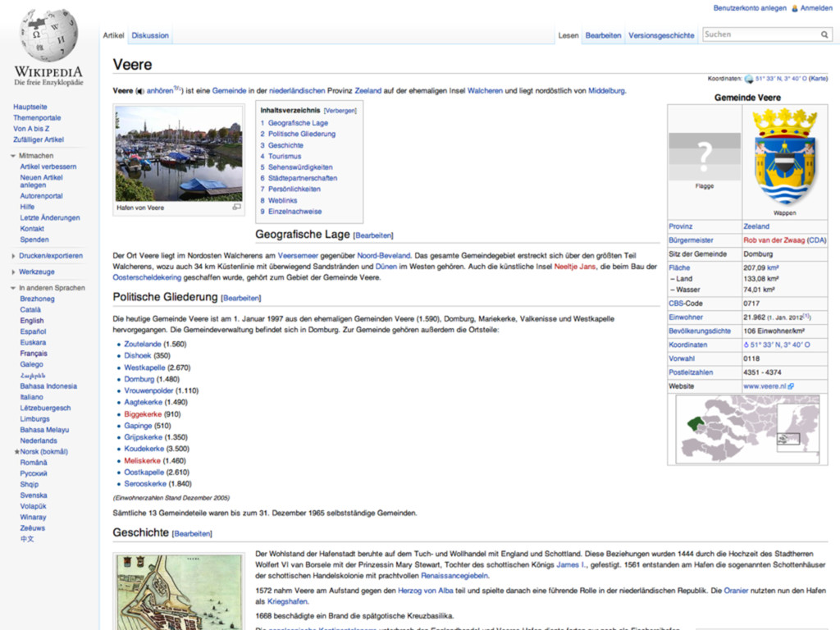Screen dimensions: 840x630
Task: Go to Hauptseite in sidebar
Action: 30,107
